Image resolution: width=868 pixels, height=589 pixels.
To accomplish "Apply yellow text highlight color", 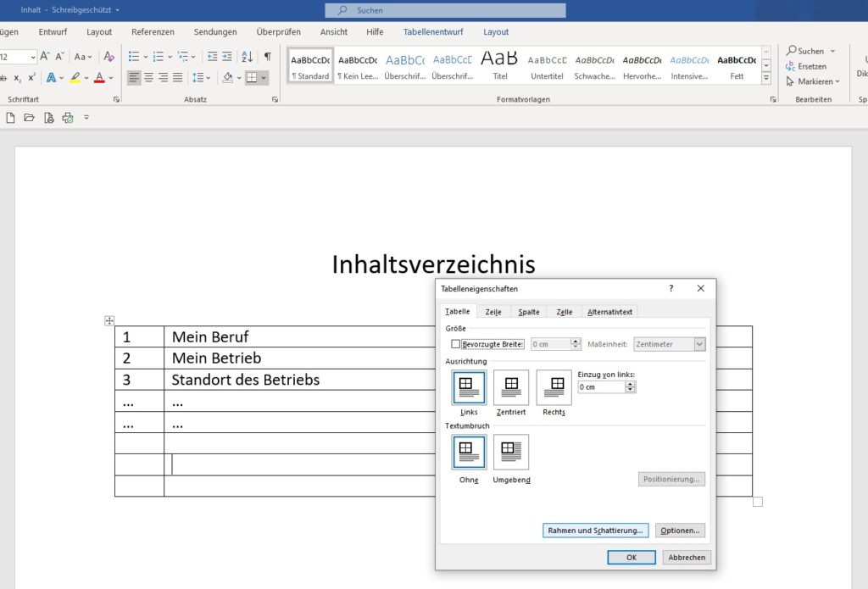I will coord(75,77).
